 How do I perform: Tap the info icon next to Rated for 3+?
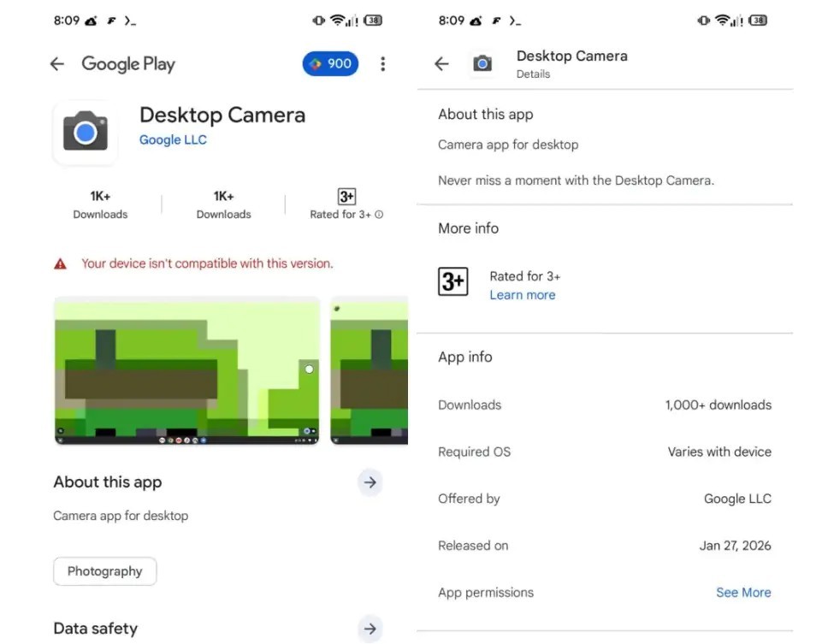pos(379,215)
